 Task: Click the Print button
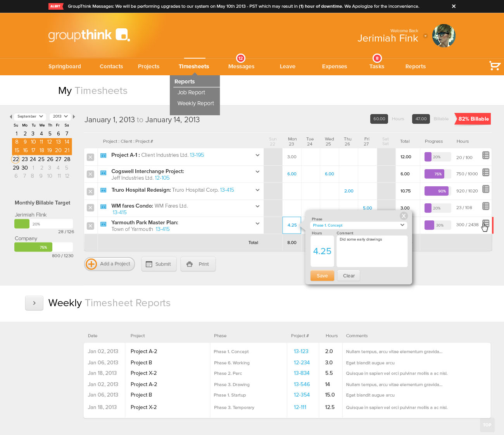[x=198, y=264]
